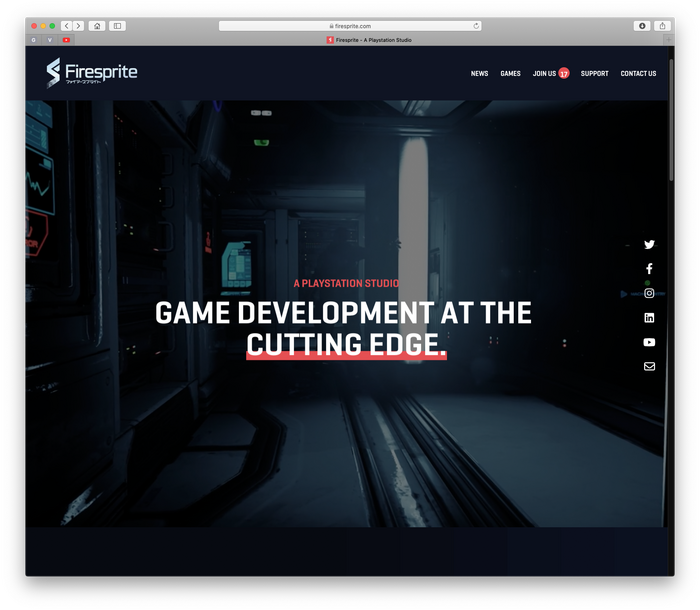Open the CONTACT US menu item
700x610 pixels.
point(638,73)
